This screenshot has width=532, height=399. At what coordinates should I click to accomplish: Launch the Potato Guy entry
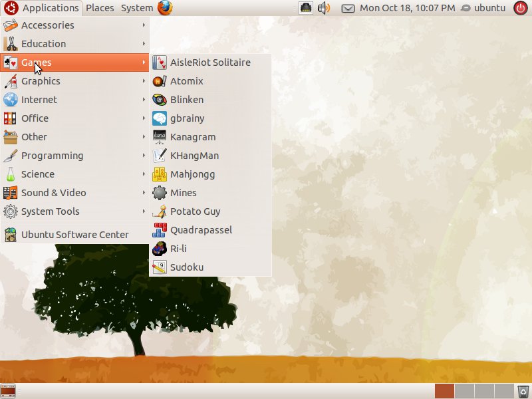(210, 211)
